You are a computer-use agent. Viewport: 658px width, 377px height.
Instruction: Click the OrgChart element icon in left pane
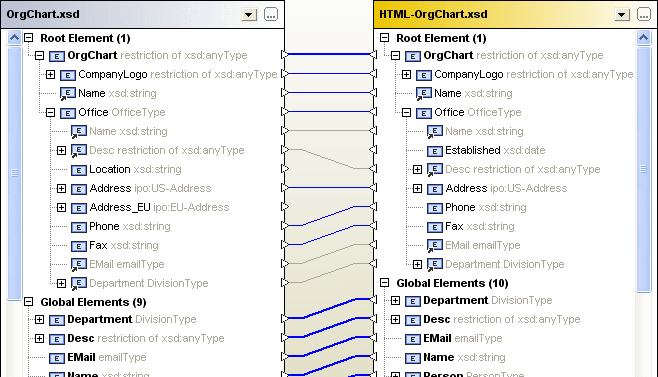pos(57,56)
